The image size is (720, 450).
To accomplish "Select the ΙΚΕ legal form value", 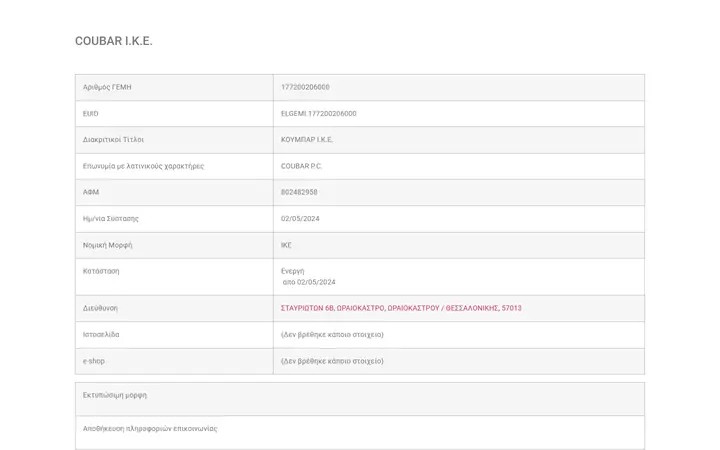I will 286,245.
